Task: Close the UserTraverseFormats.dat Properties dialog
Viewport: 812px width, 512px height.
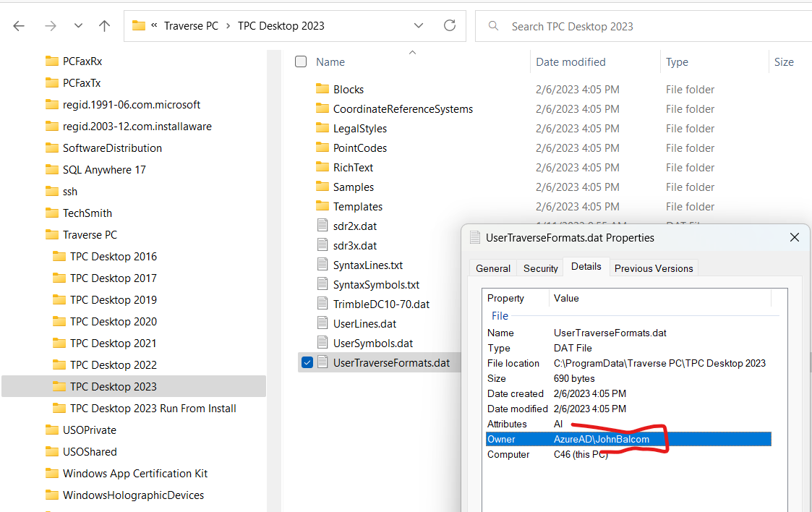Action: [795, 237]
